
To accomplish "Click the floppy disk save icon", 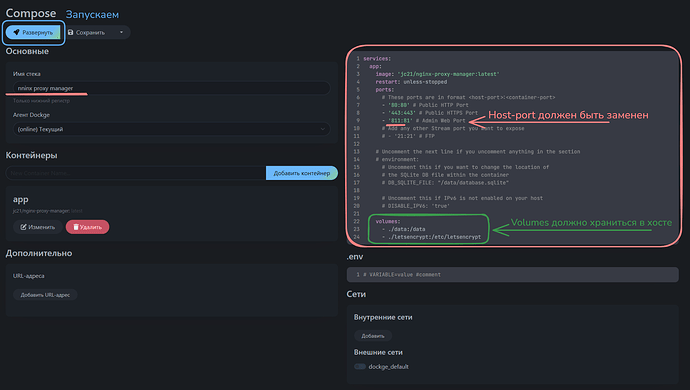I will (70, 32).
